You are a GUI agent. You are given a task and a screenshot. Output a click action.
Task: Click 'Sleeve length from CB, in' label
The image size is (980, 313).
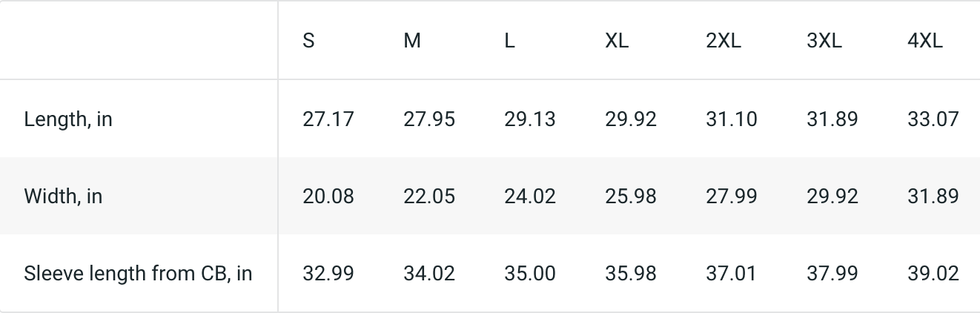138,273
